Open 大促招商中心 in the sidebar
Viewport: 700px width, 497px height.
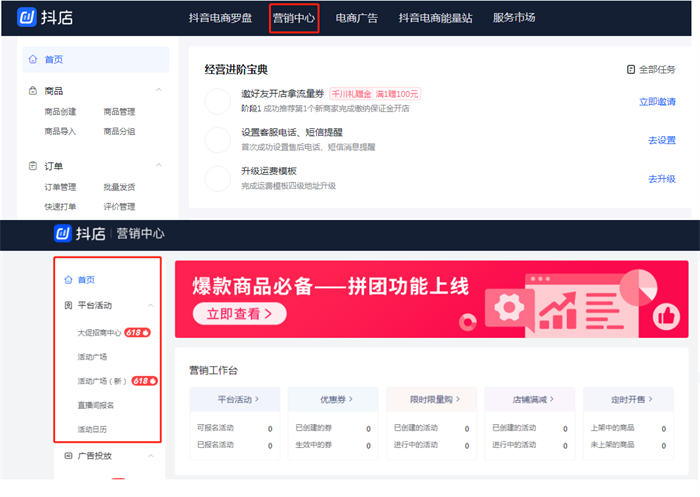(x=99, y=333)
